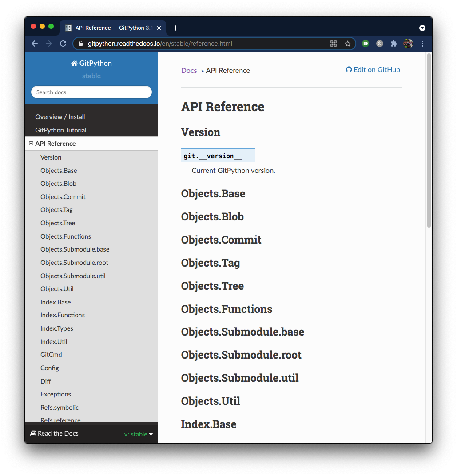Open Edit on GitHub link
Viewport: 457px width, 476px height.
click(x=373, y=69)
